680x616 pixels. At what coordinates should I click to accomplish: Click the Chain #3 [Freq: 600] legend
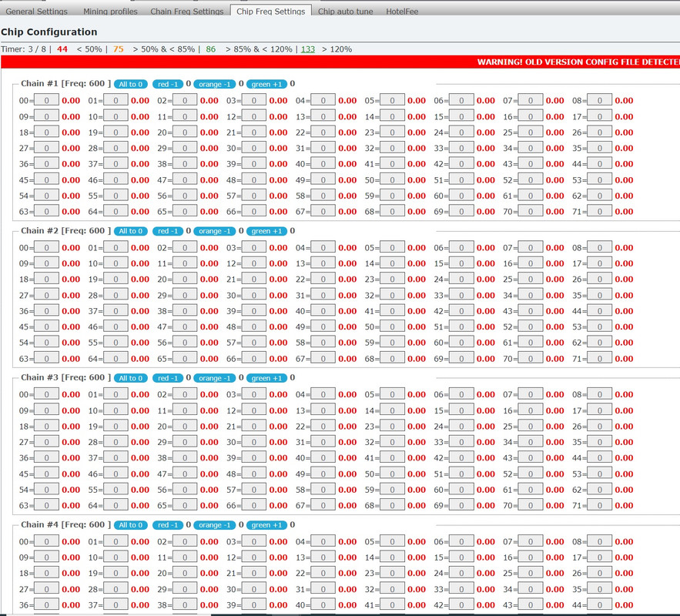(x=66, y=377)
